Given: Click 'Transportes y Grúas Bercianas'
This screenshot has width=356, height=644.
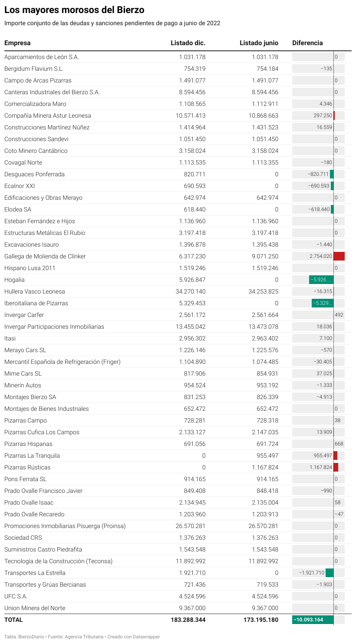Looking at the screenshot, I should point(45,585).
